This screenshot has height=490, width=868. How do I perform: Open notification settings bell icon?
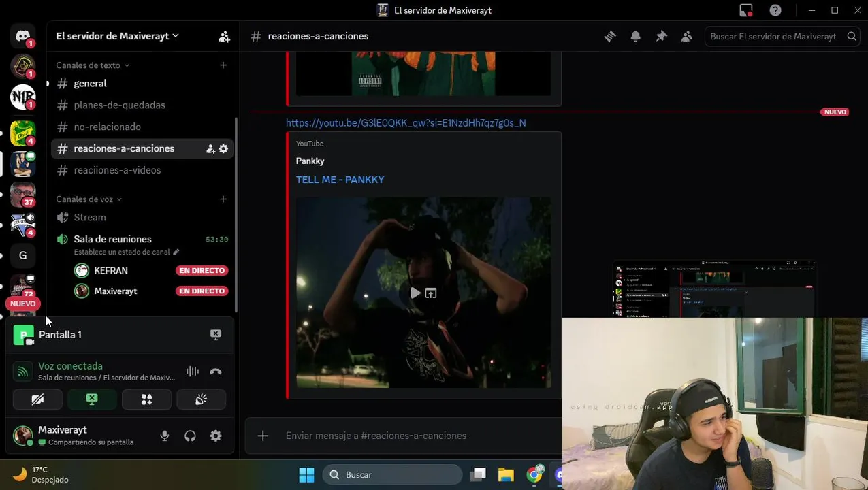(635, 37)
